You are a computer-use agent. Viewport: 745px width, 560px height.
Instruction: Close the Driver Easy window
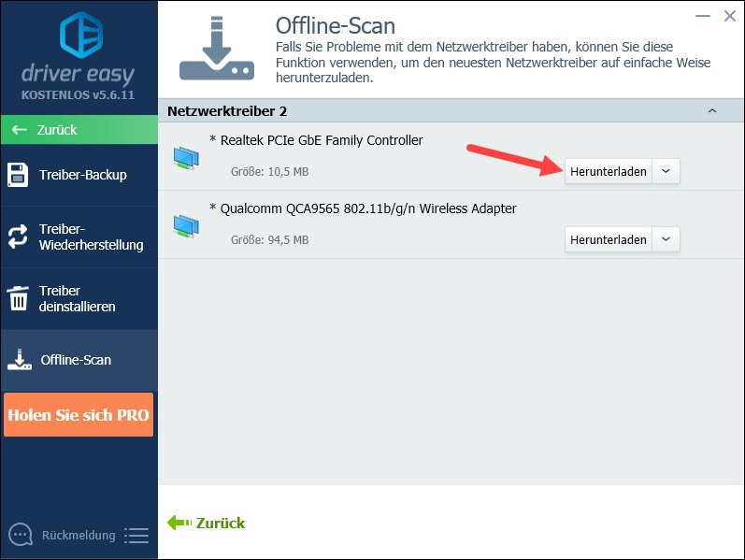pyautogui.click(x=730, y=16)
